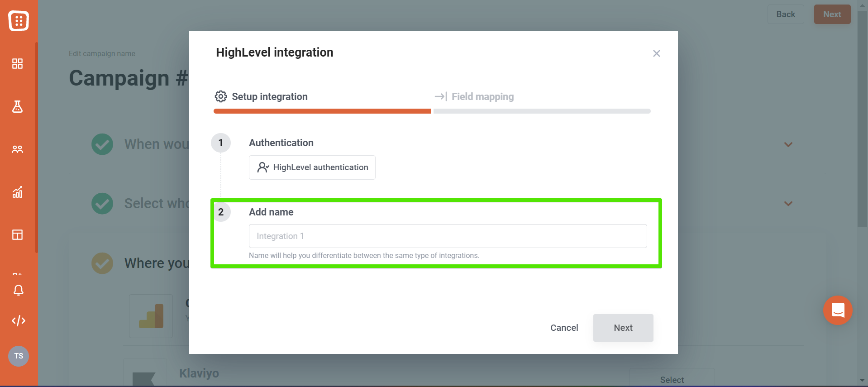
Task: Open the analytics chart icon in sidebar
Action: 17,192
